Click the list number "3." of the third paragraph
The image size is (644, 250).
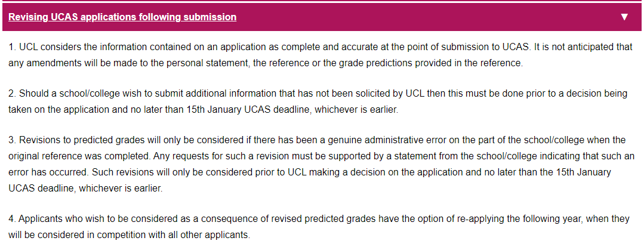point(12,140)
